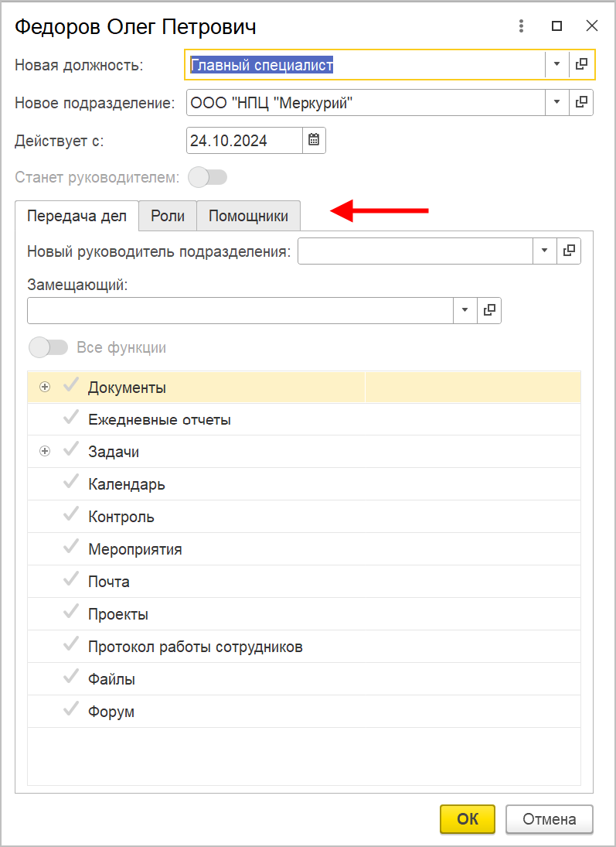This screenshot has height=847, width=616.
Task: Click open-form icon for Новый руководитель подразделения
Action: click(570, 251)
